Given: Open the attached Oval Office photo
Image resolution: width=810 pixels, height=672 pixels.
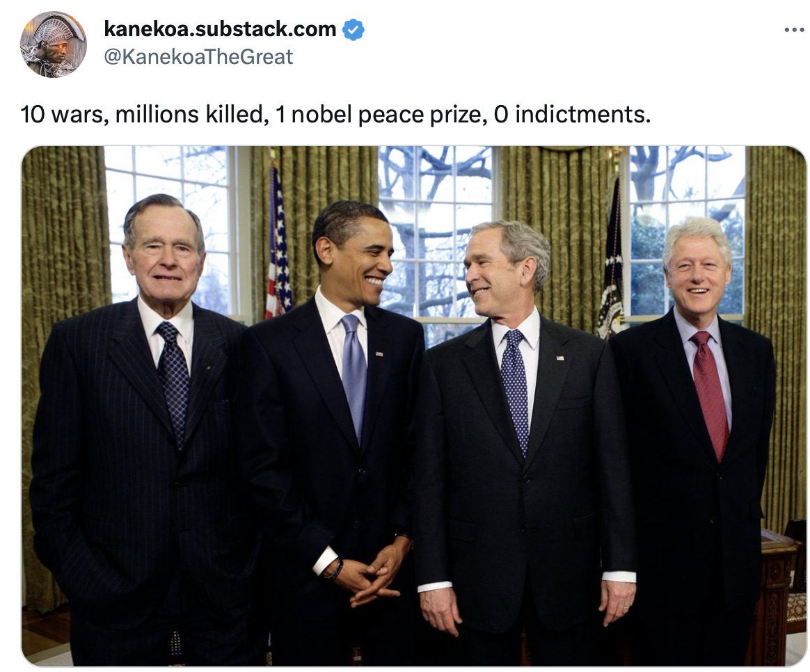Looking at the screenshot, I should pyautogui.click(x=413, y=406).
